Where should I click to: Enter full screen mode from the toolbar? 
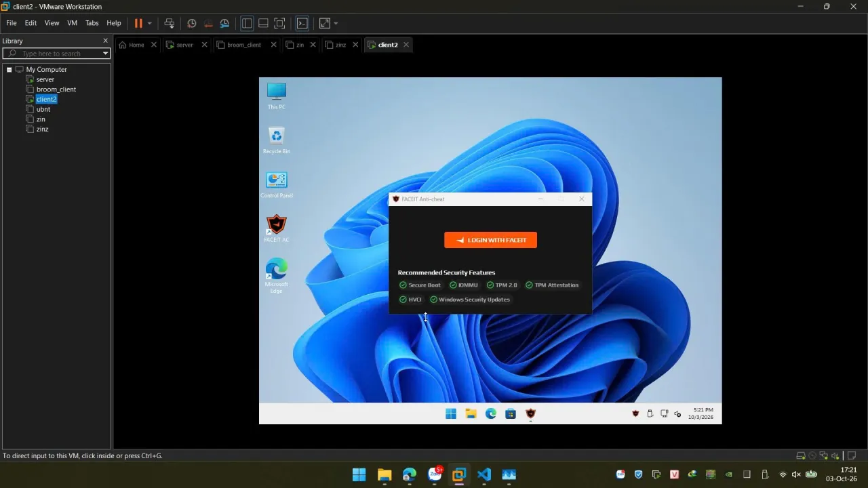[x=279, y=23]
